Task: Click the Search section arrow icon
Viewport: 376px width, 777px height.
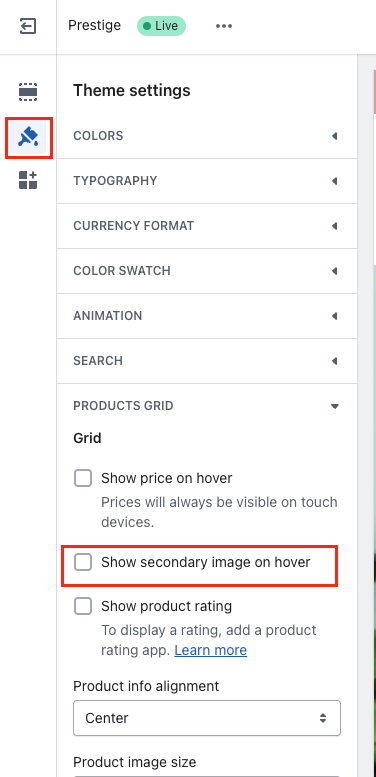Action: point(335,361)
